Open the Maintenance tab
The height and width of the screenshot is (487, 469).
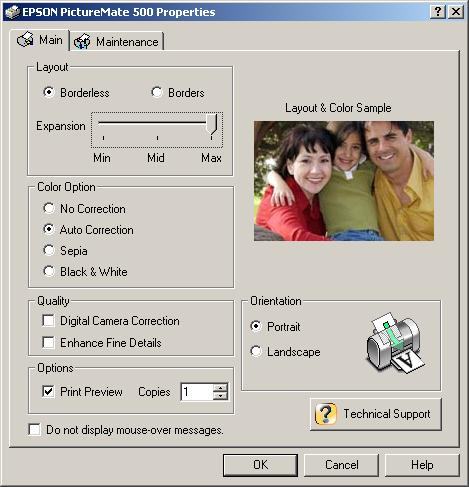[x=116, y=42]
